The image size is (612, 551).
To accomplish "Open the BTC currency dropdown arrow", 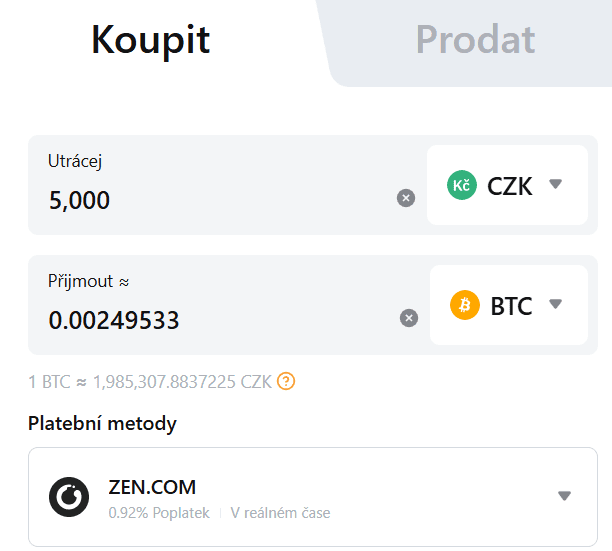I will 556,304.
